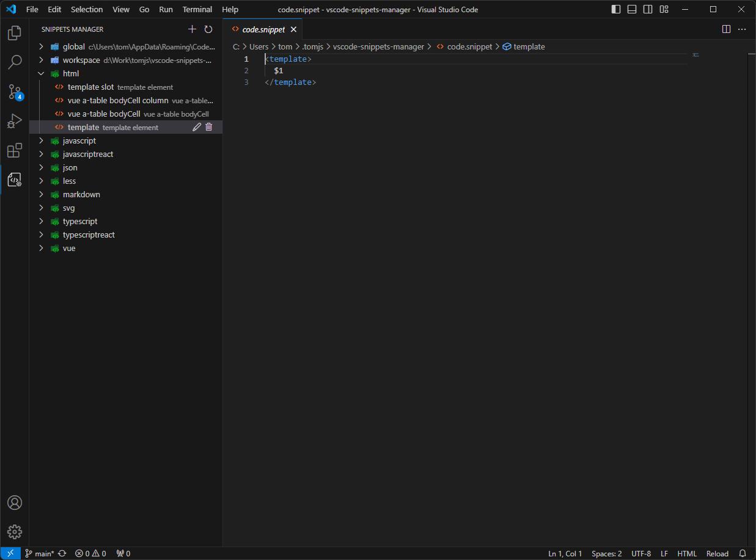The image size is (756, 560).
Task: Open the Manage gear icon
Action: [15, 531]
